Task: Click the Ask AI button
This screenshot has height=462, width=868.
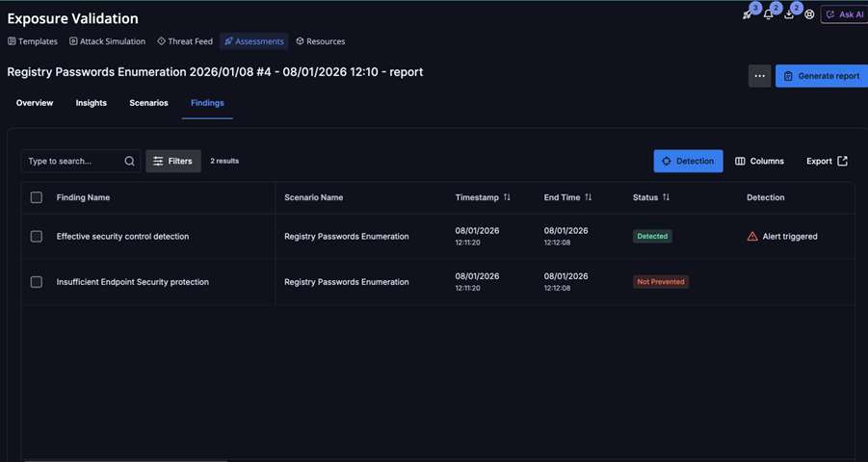Action: [x=844, y=14]
